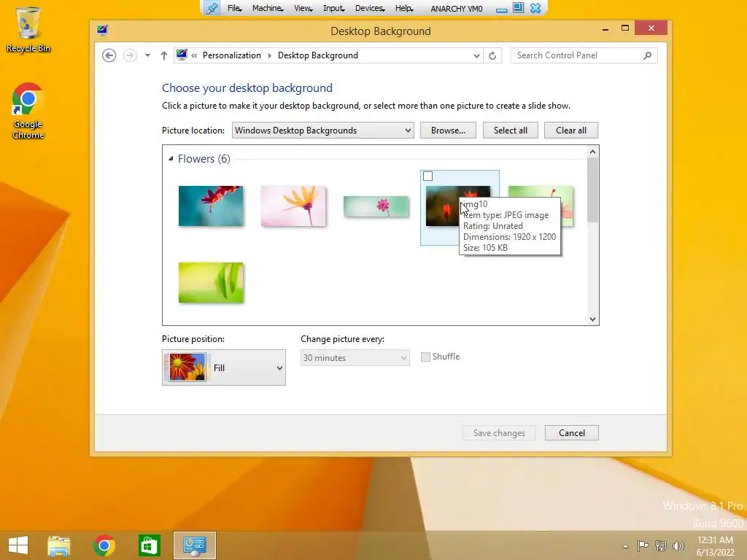
Task: Select the green leaf wallpaper
Action: 211,282
